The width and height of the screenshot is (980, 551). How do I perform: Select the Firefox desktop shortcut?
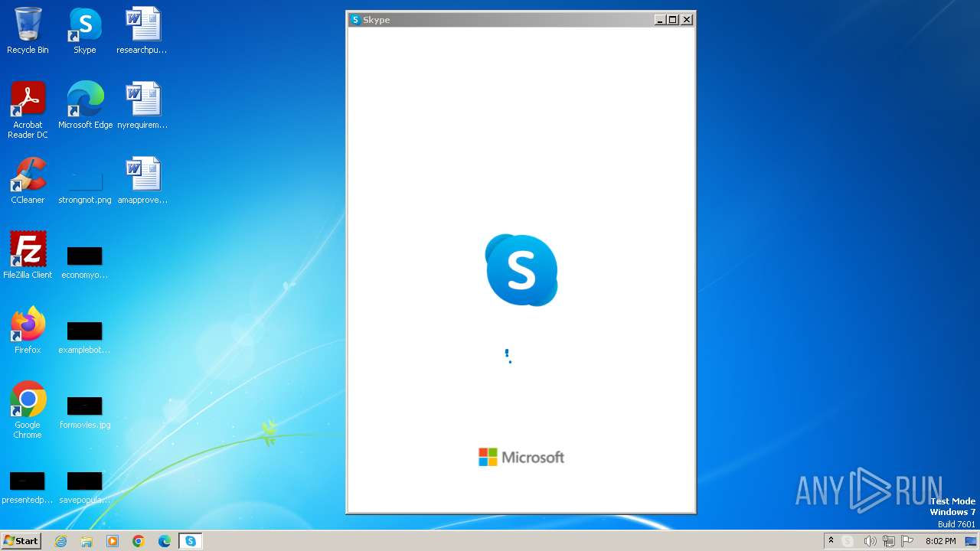[28, 331]
